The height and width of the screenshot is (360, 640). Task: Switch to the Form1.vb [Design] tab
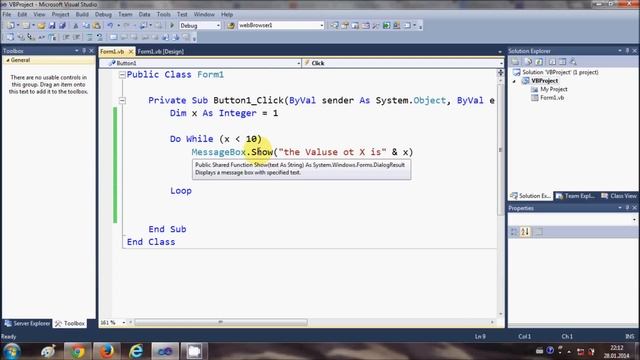pos(160,51)
